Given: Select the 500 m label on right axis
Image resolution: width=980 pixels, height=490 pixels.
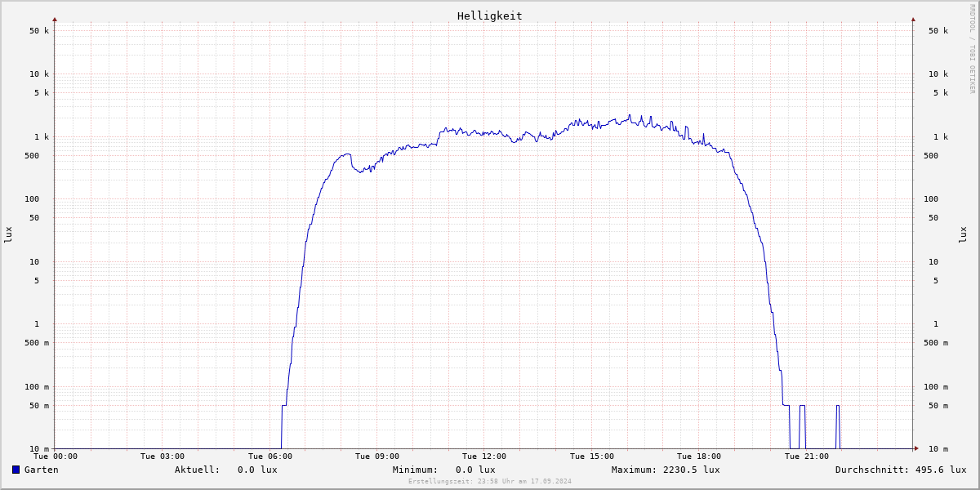Looking at the screenshot, I should point(936,342).
